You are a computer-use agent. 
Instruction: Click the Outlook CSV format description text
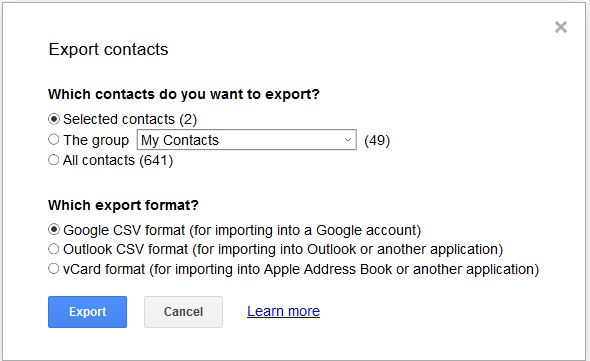click(x=283, y=249)
